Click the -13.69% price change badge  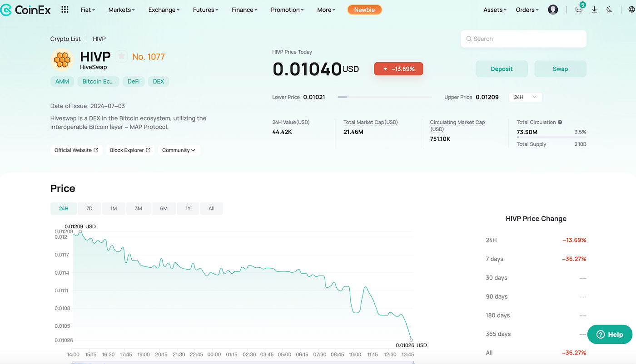398,69
